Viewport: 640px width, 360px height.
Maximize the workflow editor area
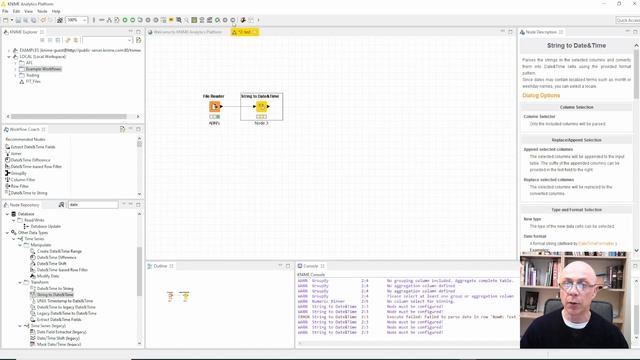click(x=511, y=31)
